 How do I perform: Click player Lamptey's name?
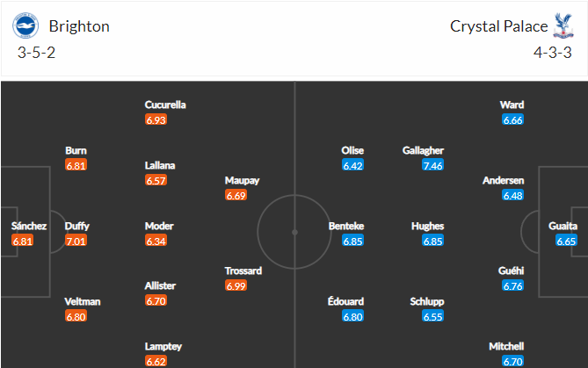[x=163, y=347]
